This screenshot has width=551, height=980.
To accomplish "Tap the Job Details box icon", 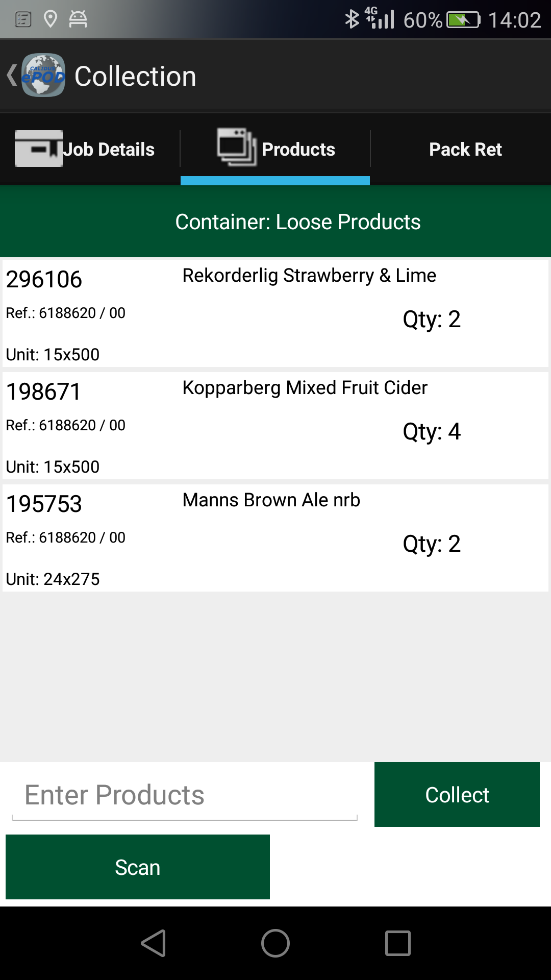I will tap(38, 149).
